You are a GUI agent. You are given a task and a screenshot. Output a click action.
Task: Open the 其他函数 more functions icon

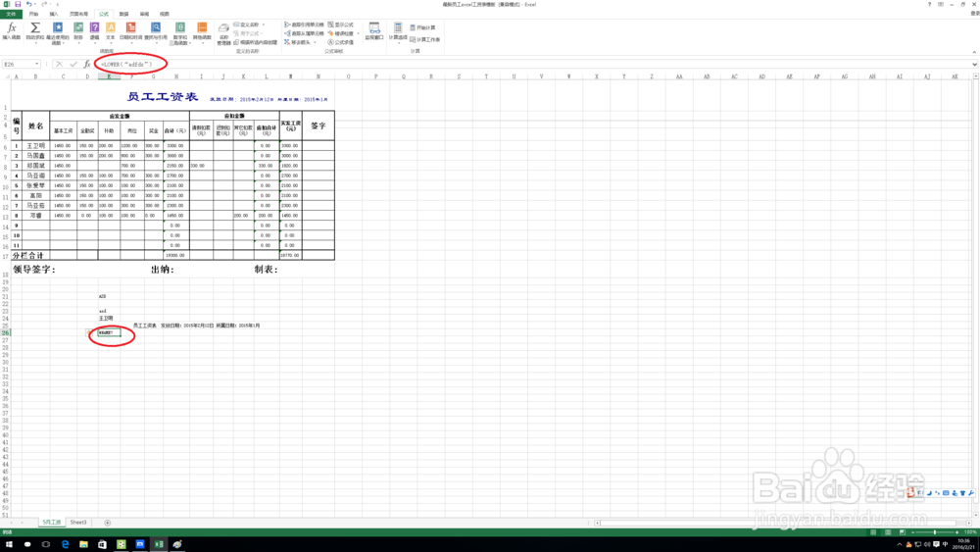coord(202,31)
